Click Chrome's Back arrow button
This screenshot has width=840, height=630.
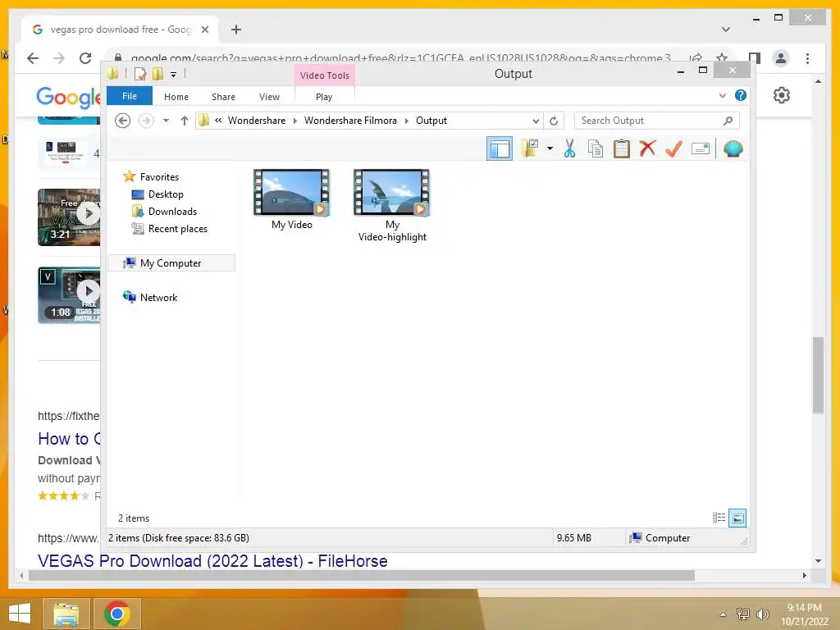point(33,58)
